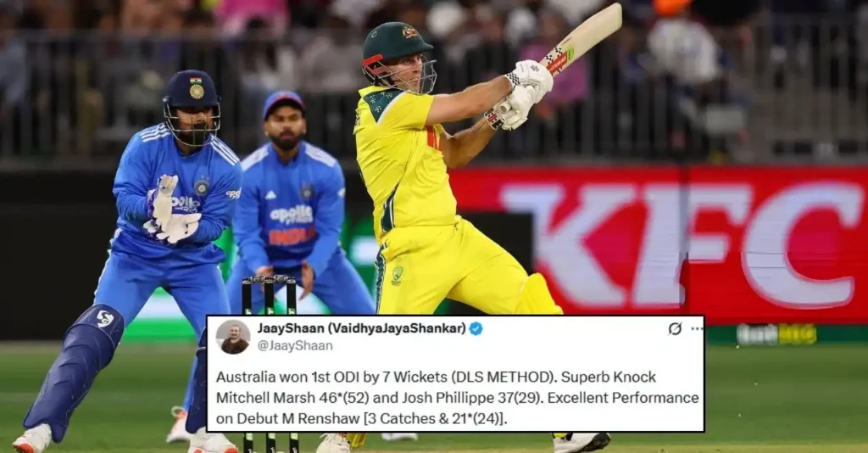Click the large KFC advertising banner
This screenshot has width=868, height=453.
(x=659, y=245)
